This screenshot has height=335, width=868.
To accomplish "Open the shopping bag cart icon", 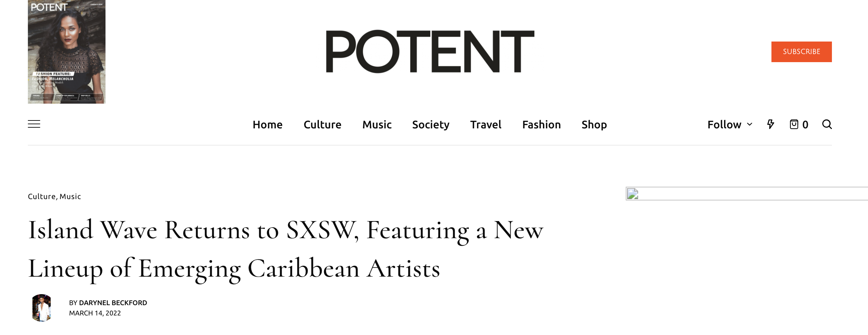I will pos(794,124).
